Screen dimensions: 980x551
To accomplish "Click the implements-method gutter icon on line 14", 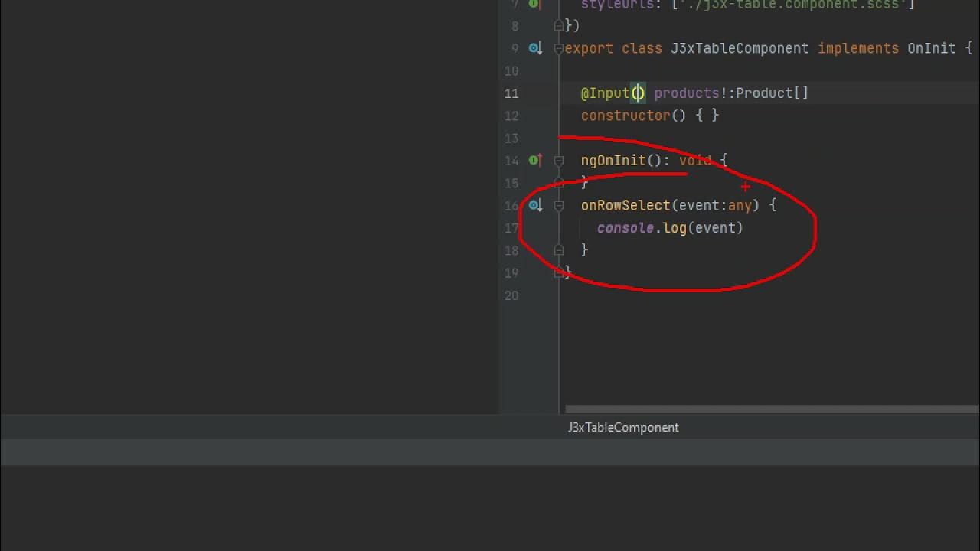I will (x=535, y=161).
